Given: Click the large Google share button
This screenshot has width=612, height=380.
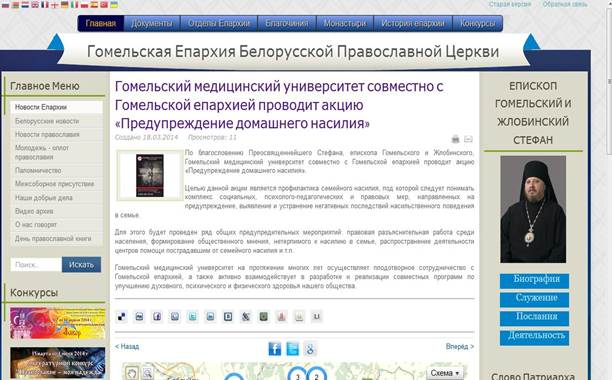Looking at the screenshot, I should pos(310,348).
